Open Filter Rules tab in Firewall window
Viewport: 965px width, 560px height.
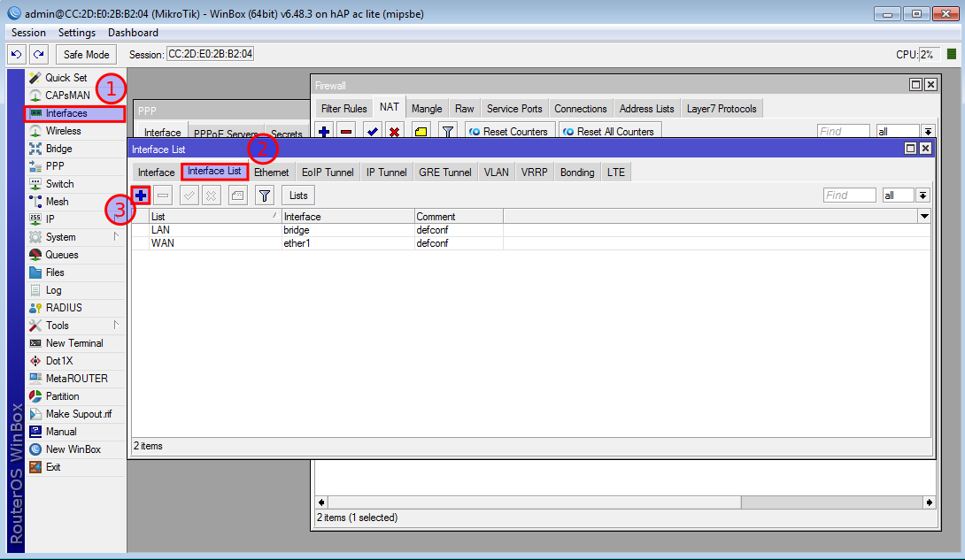click(x=344, y=109)
